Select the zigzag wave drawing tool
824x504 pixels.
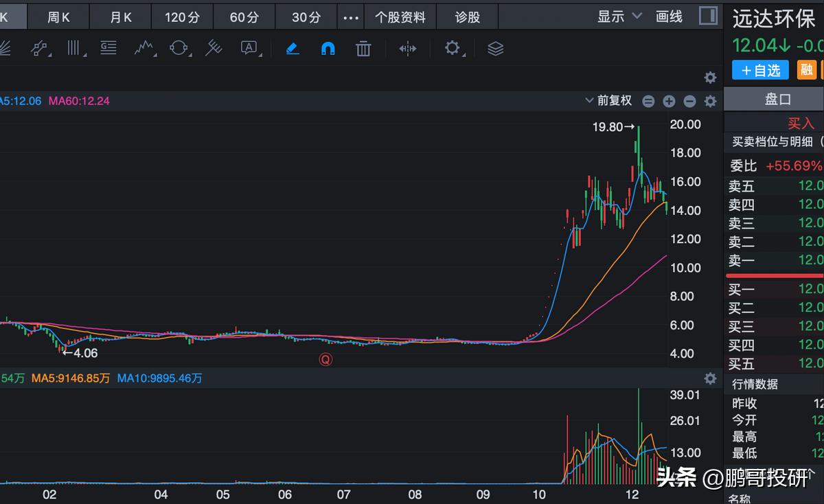point(144,48)
